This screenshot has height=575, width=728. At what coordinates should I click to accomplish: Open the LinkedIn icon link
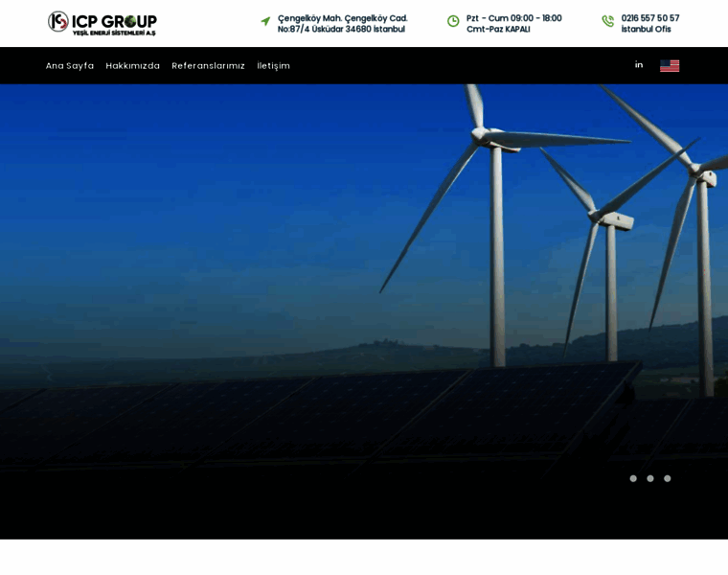(639, 65)
